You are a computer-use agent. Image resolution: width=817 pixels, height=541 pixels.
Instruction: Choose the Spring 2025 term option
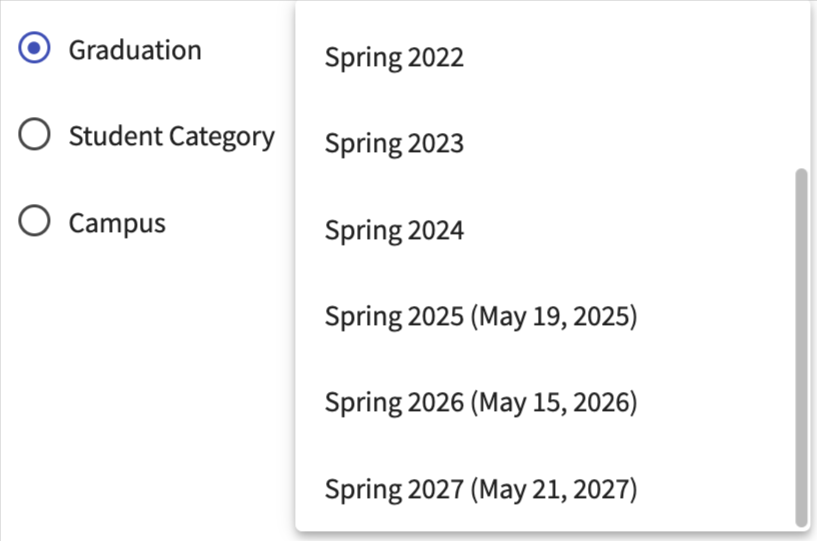click(394, 317)
